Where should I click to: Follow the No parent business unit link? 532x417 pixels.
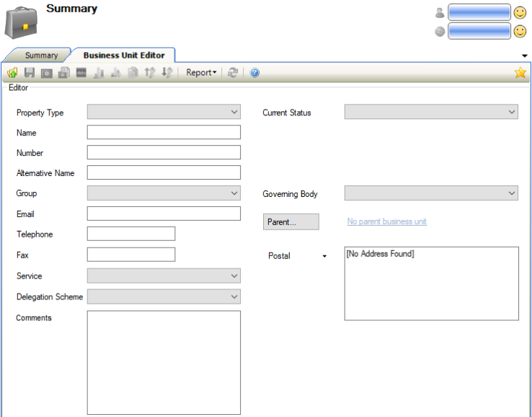pyautogui.click(x=386, y=221)
